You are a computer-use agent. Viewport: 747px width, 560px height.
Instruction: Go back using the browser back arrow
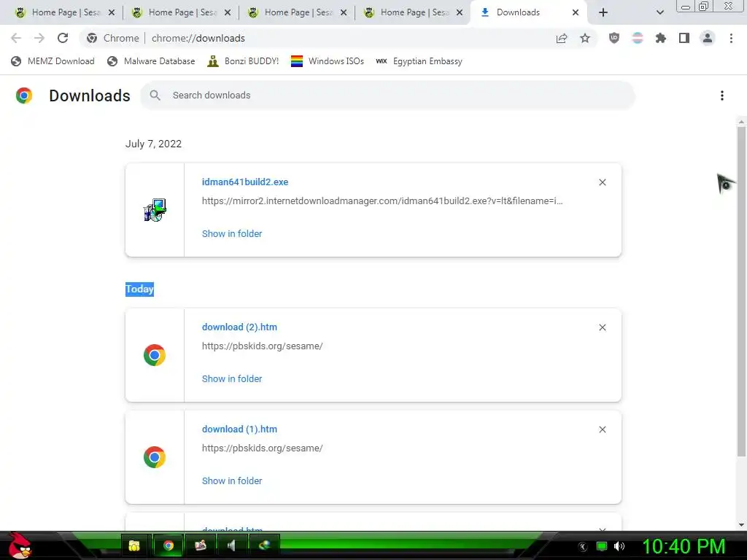point(16,38)
